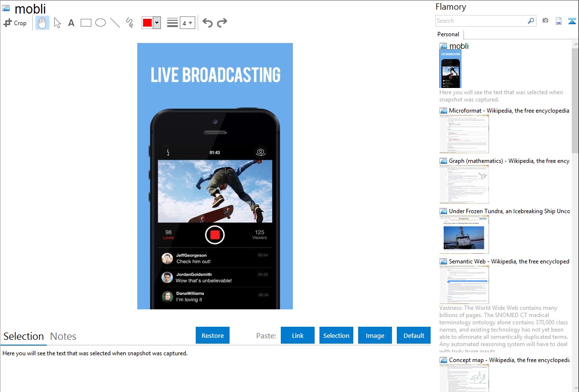Click inside the Flamory search field
The width and height of the screenshot is (579, 392).
pyautogui.click(x=481, y=21)
